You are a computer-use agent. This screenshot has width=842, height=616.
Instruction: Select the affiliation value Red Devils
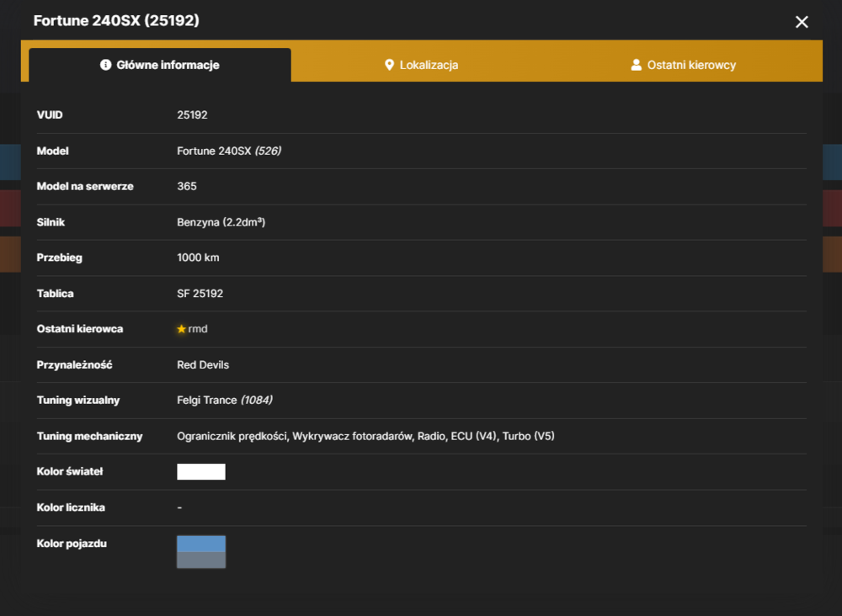tap(203, 365)
